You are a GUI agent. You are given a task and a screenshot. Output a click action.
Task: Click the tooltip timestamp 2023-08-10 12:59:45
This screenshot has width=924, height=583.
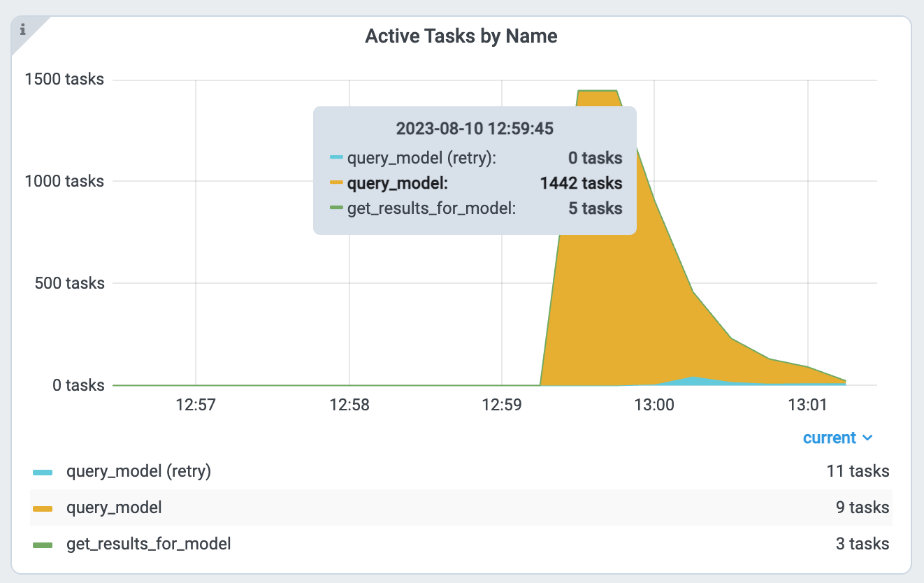click(475, 129)
